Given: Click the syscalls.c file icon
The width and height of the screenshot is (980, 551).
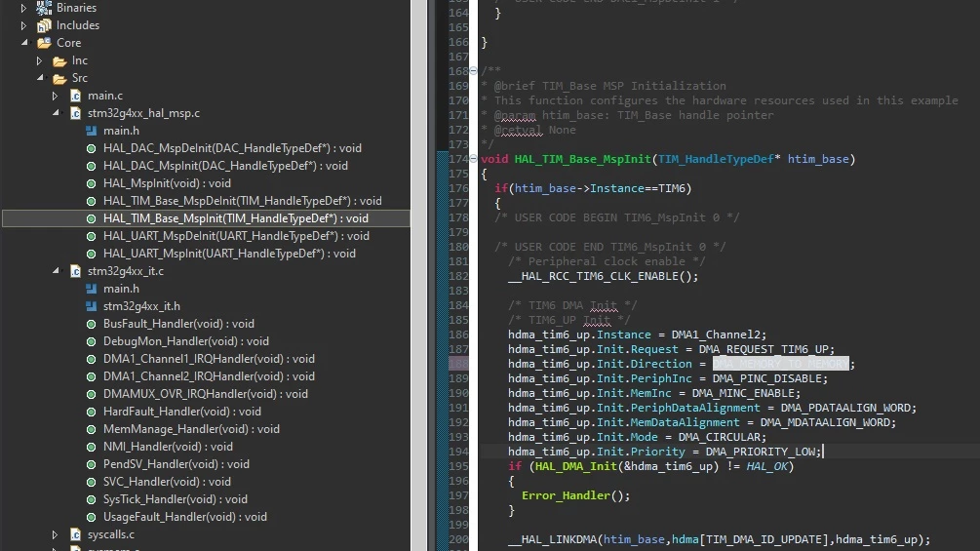Looking at the screenshot, I should [x=75, y=534].
